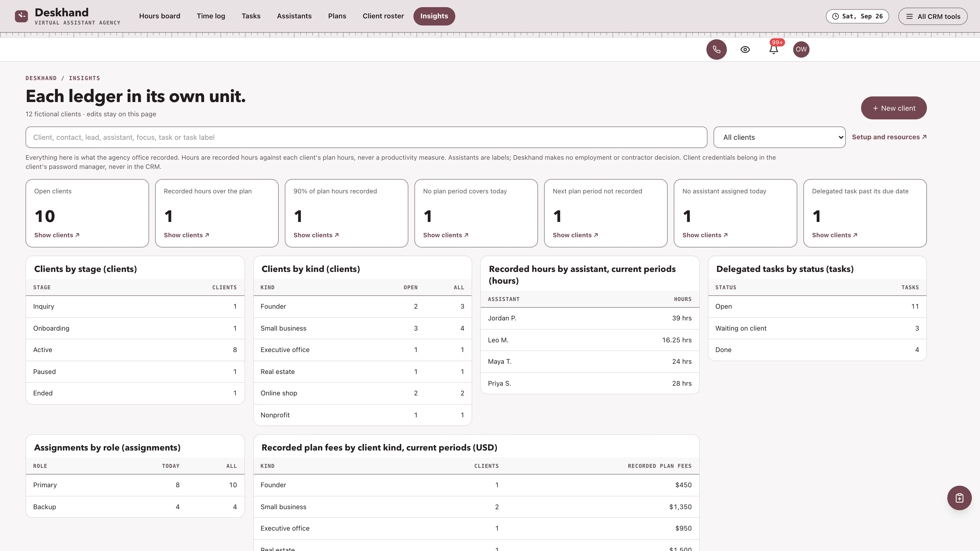Click the Ended stage row
The width and height of the screenshot is (980, 551).
[x=135, y=393]
